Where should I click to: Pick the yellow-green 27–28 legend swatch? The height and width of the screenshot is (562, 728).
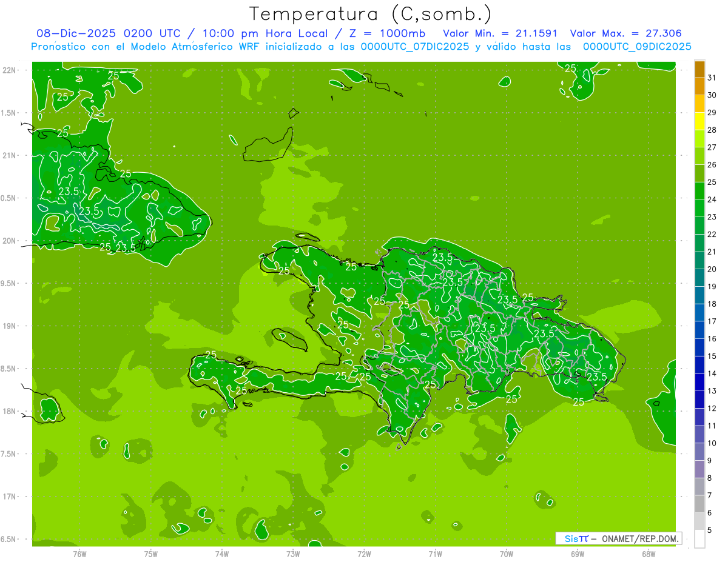(x=699, y=139)
